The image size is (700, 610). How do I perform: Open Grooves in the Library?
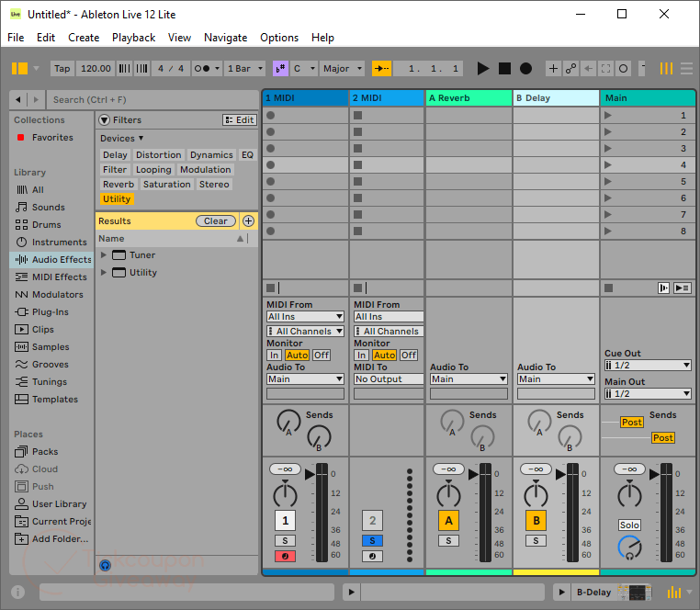point(50,365)
